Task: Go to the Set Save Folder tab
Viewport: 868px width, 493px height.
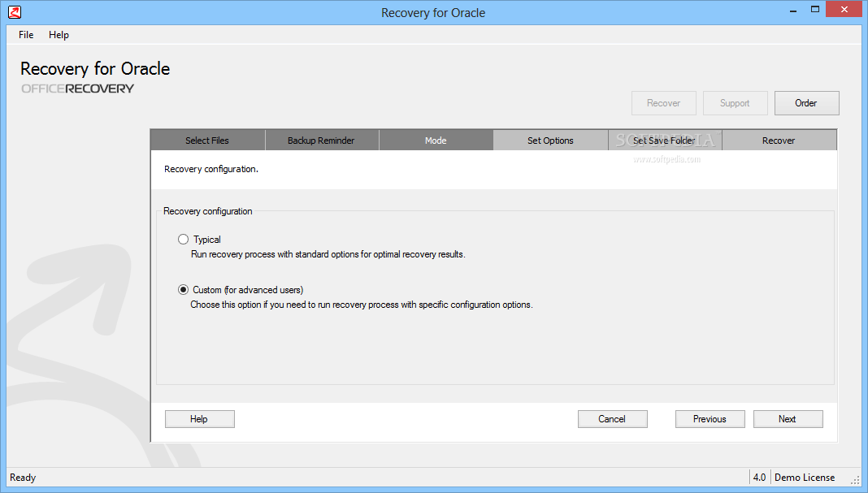Action: 664,141
